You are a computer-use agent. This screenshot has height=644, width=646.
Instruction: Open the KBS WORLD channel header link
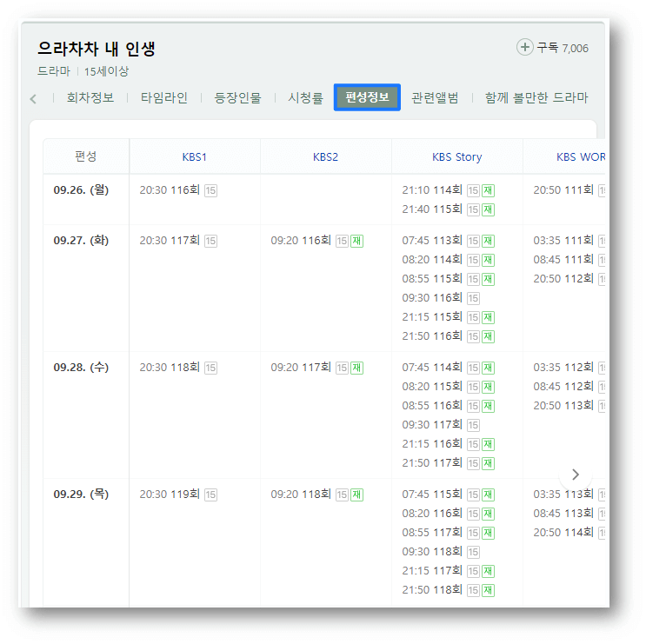coord(581,157)
